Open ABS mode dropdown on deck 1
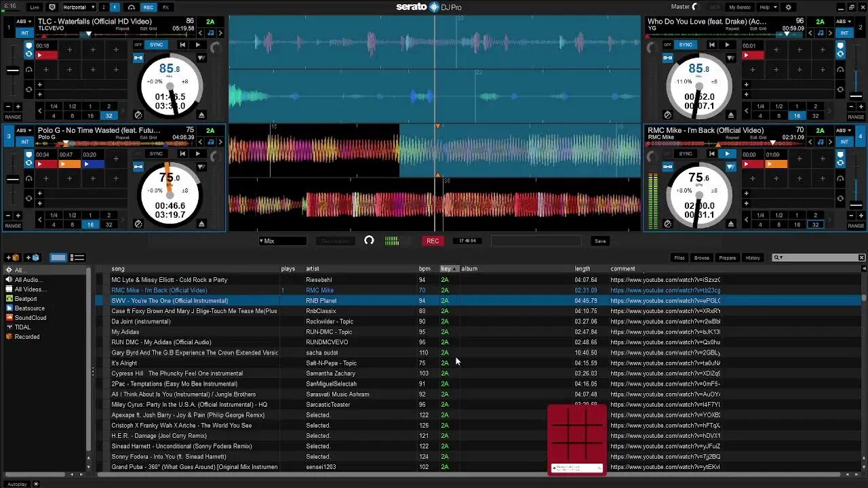The image size is (868, 488). click(x=24, y=22)
